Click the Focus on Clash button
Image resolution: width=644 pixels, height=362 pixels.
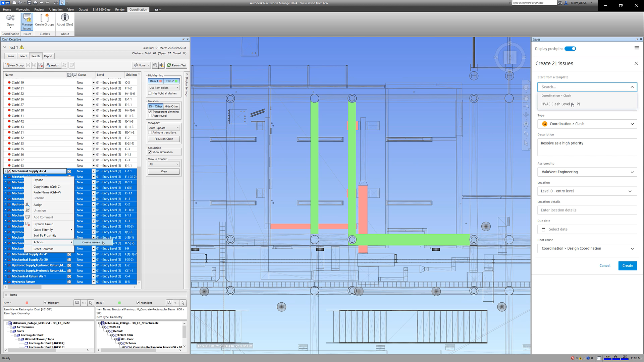click(164, 139)
